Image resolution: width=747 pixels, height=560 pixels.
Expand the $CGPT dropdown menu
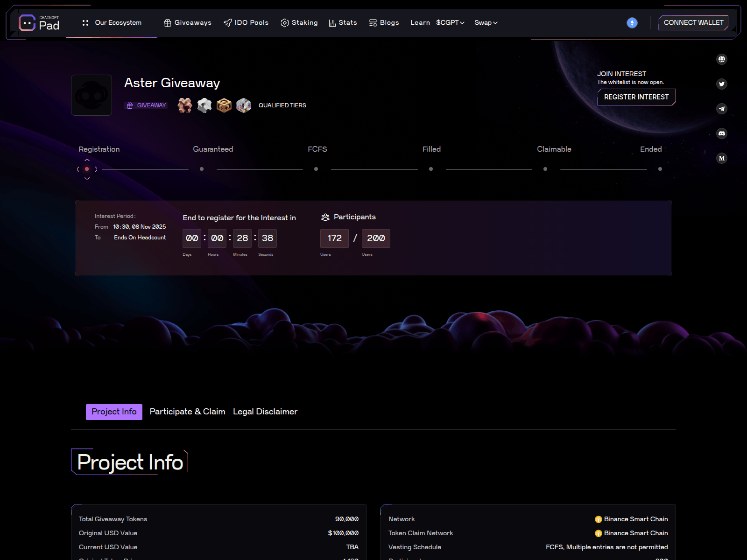[x=451, y=22]
